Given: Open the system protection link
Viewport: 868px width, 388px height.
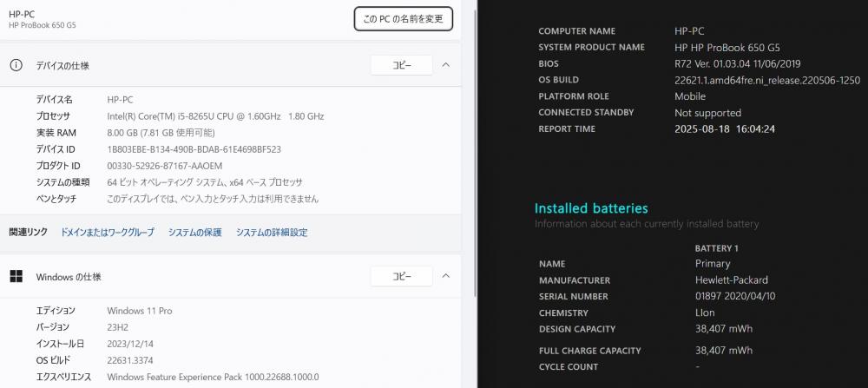Looking at the screenshot, I should (194, 233).
